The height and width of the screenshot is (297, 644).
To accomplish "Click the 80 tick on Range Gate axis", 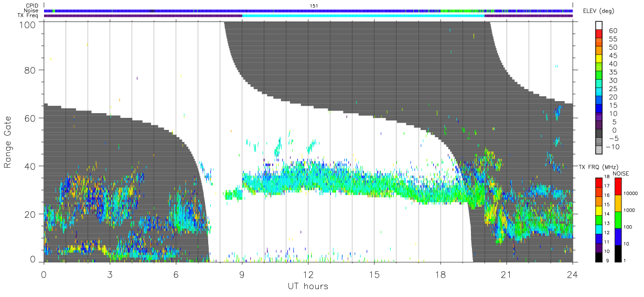I will 29,70.
